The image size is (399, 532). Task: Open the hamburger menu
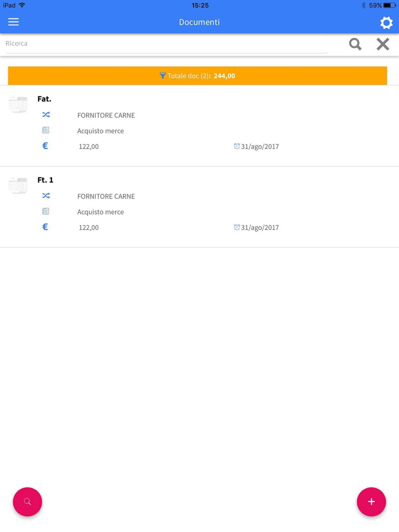pyautogui.click(x=14, y=22)
